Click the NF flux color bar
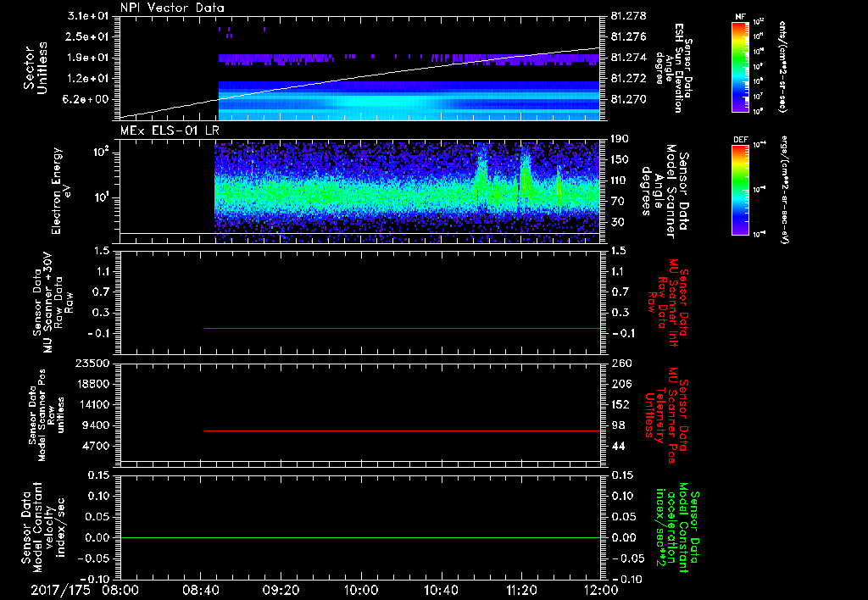 tap(741, 66)
